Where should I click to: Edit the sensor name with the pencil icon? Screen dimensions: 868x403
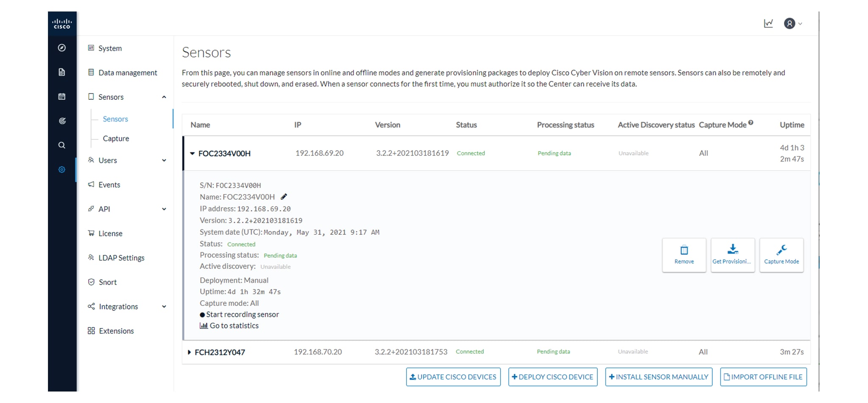pos(284,197)
